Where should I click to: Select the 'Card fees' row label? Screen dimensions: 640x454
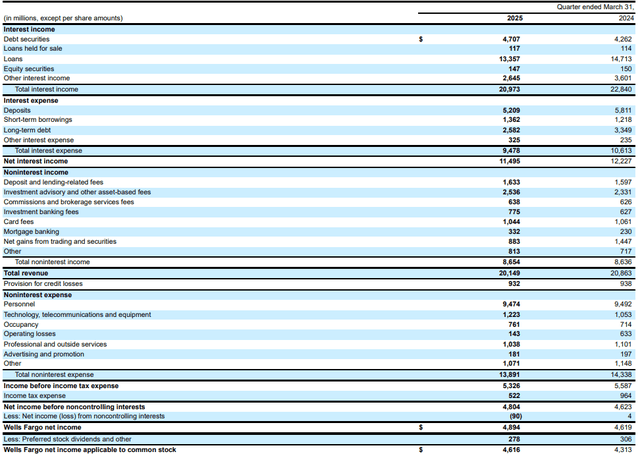click(x=19, y=222)
